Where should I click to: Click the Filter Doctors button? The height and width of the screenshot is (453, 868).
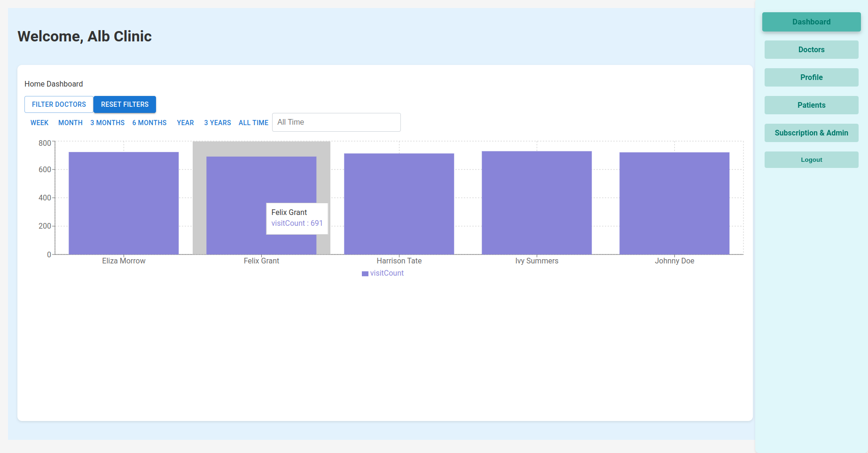point(59,104)
